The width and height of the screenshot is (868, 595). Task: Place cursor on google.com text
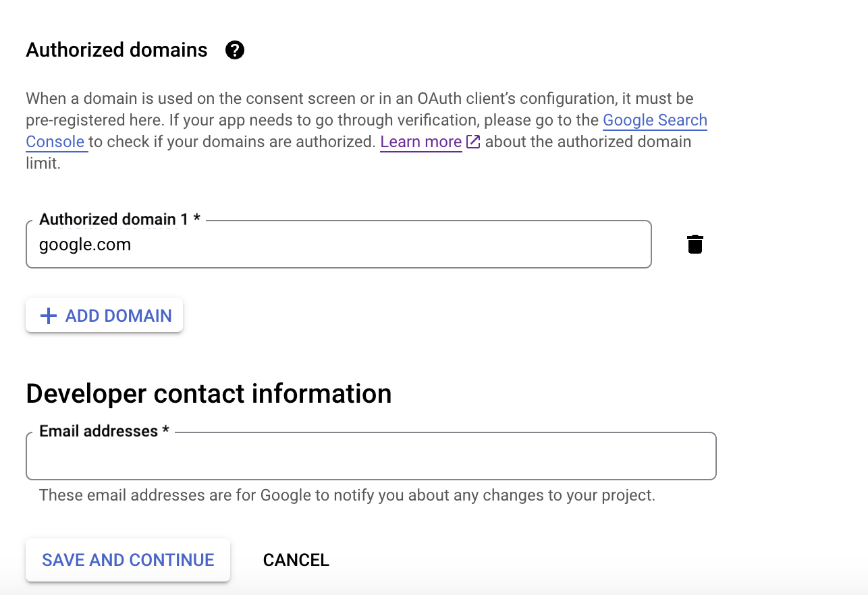(85, 244)
